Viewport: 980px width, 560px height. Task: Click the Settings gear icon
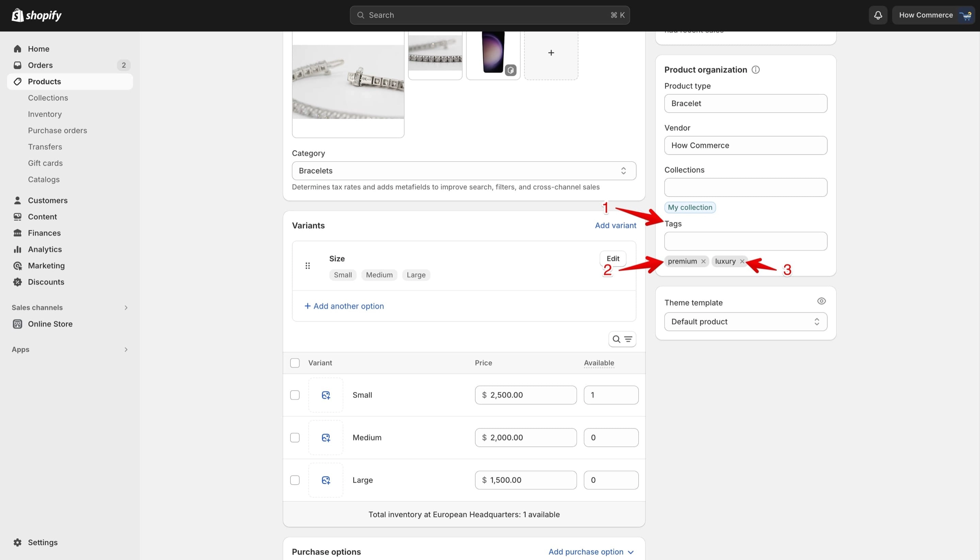(17, 542)
